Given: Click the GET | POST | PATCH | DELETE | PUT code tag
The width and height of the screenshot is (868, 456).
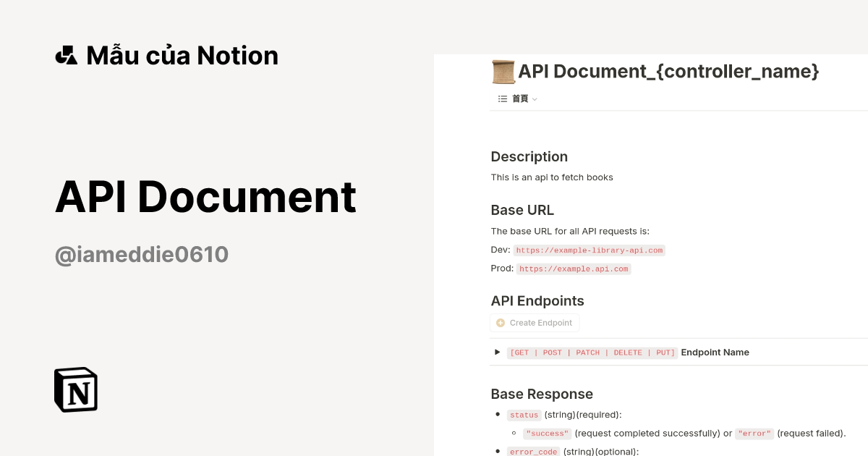Looking at the screenshot, I should 592,352.
